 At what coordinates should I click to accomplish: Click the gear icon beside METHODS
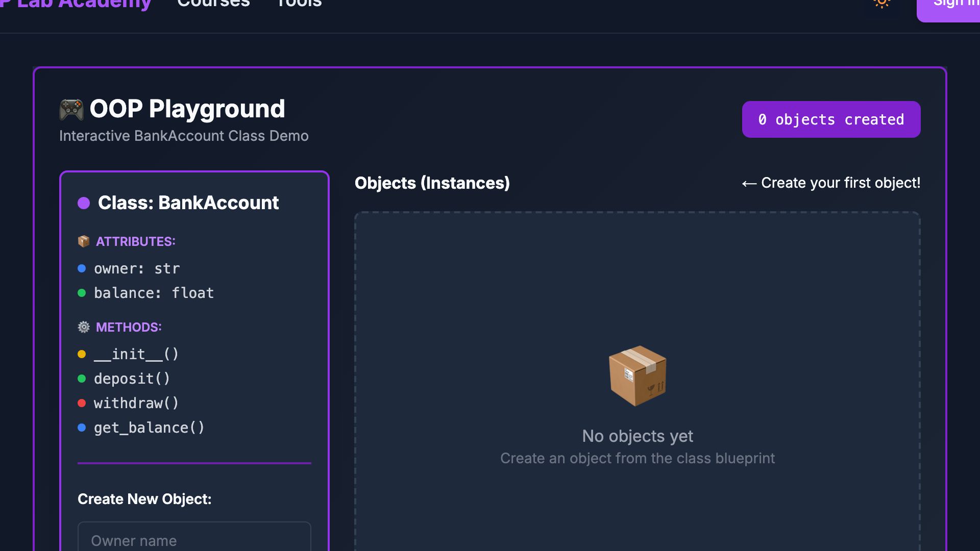(x=84, y=327)
